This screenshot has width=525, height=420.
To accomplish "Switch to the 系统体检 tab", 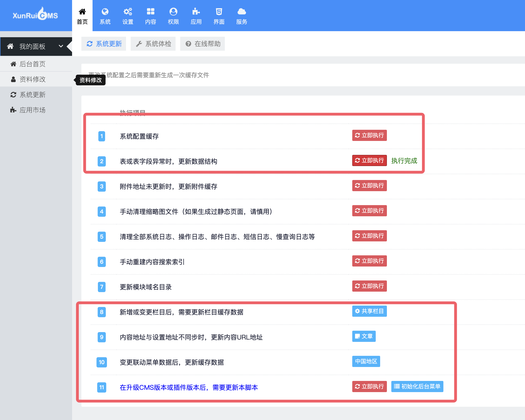I will [x=153, y=44].
